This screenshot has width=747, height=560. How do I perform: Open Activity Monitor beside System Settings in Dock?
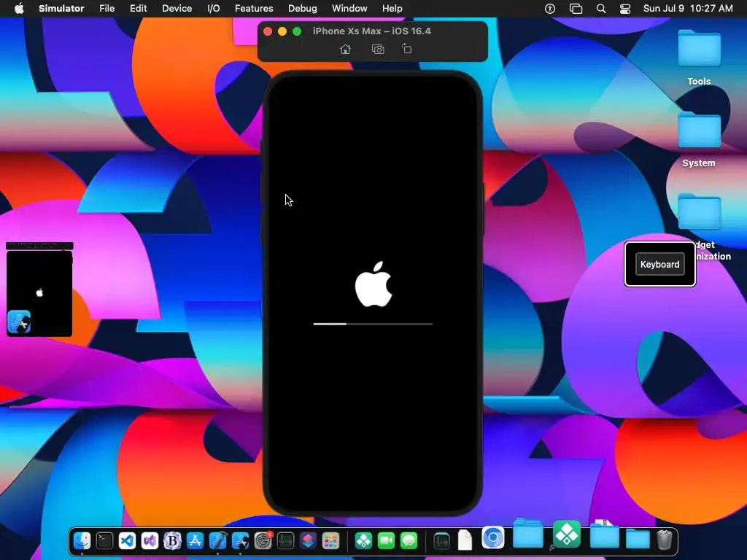click(x=285, y=541)
